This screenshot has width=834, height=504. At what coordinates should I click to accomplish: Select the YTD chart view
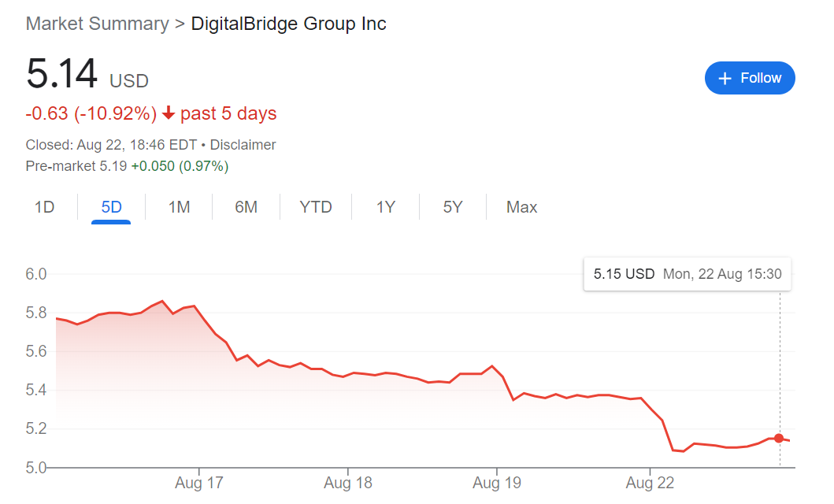click(315, 206)
